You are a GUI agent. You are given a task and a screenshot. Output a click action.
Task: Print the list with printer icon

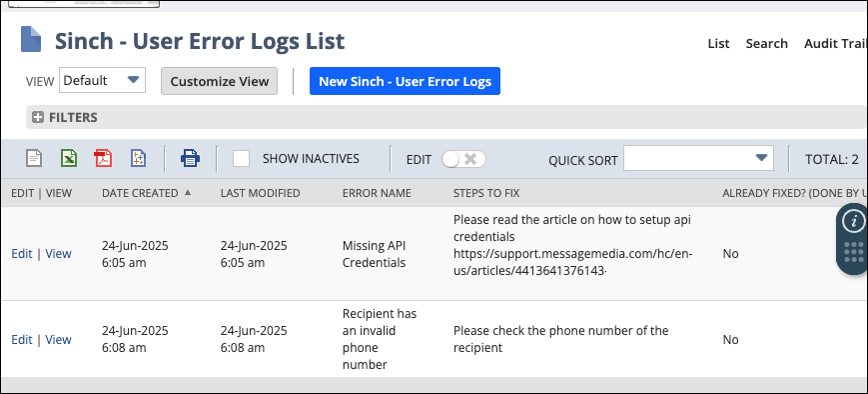(190, 158)
